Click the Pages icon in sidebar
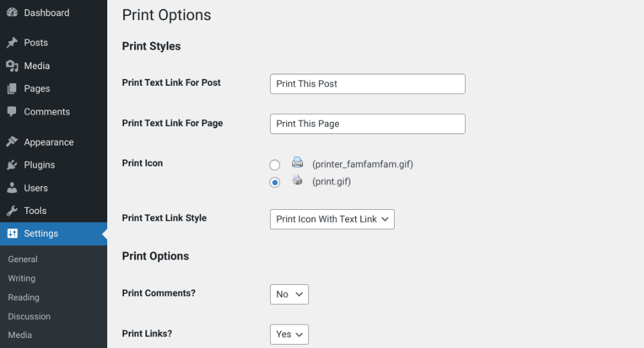 click(12, 89)
